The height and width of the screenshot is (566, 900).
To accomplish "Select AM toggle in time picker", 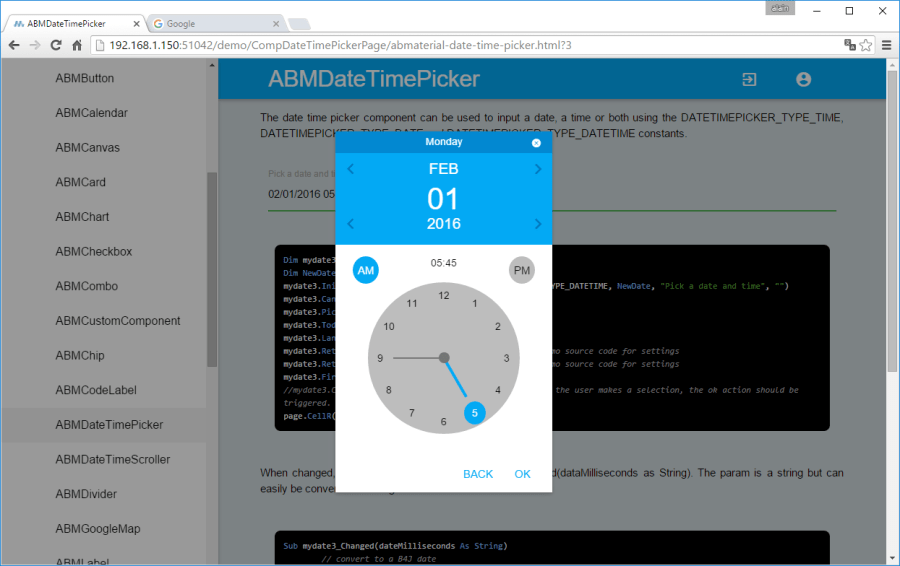I will [366, 270].
